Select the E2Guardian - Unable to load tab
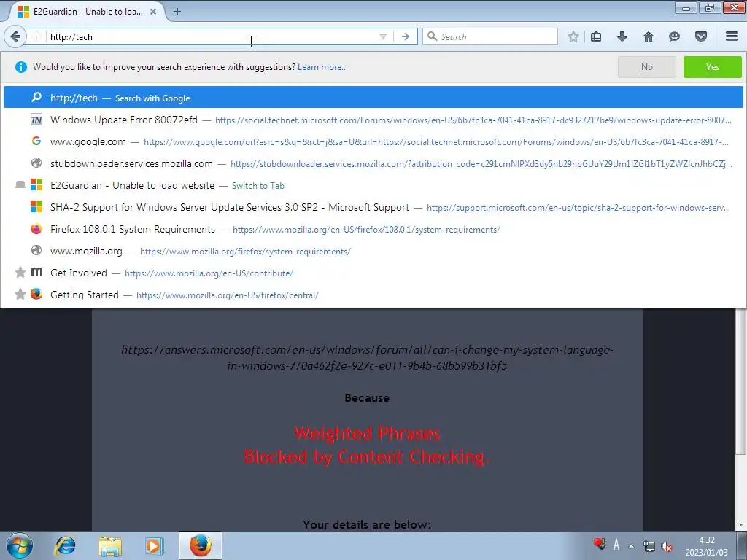Viewport: 747px width, 560px height. tap(86, 12)
